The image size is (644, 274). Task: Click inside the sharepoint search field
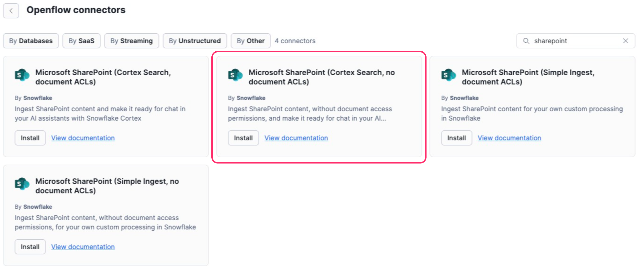570,41
